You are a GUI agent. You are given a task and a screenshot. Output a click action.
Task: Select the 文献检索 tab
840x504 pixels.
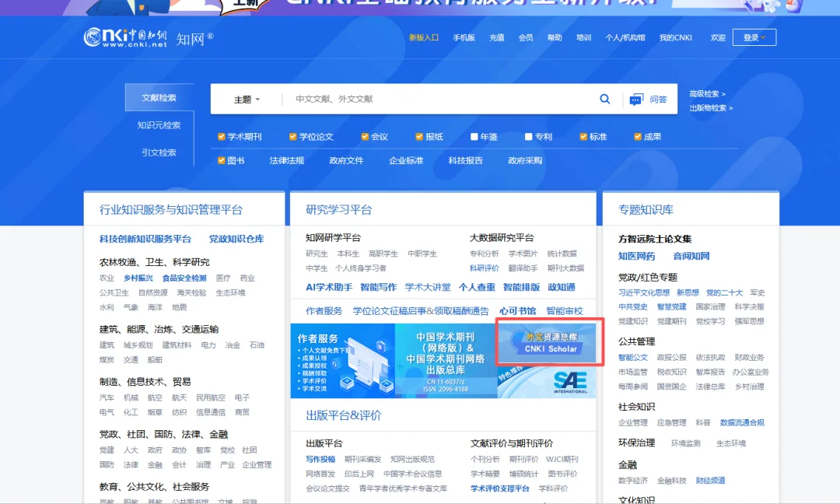[x=159, y=97]
